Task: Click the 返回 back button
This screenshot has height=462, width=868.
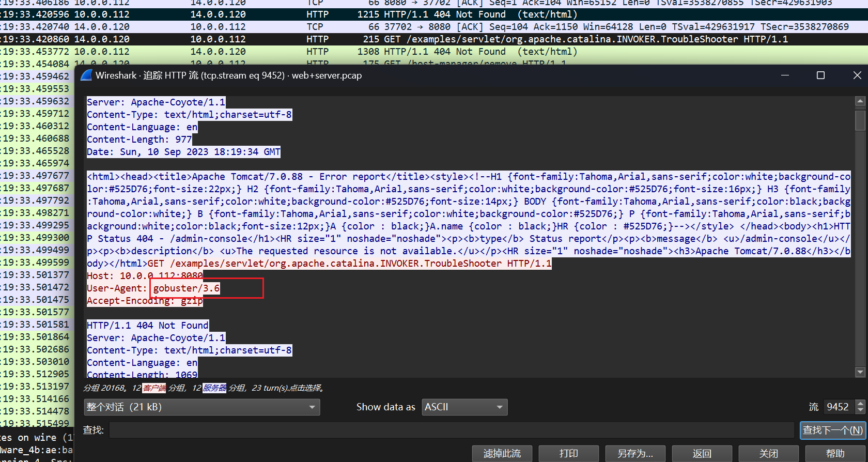Action: coord(702,453)
